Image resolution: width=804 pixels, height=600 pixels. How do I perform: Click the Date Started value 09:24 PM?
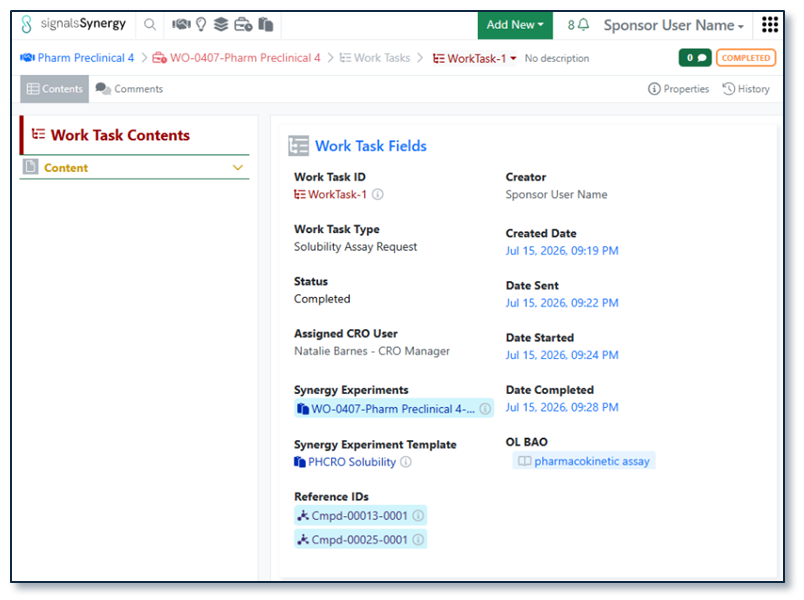click(x=562, y=355)
